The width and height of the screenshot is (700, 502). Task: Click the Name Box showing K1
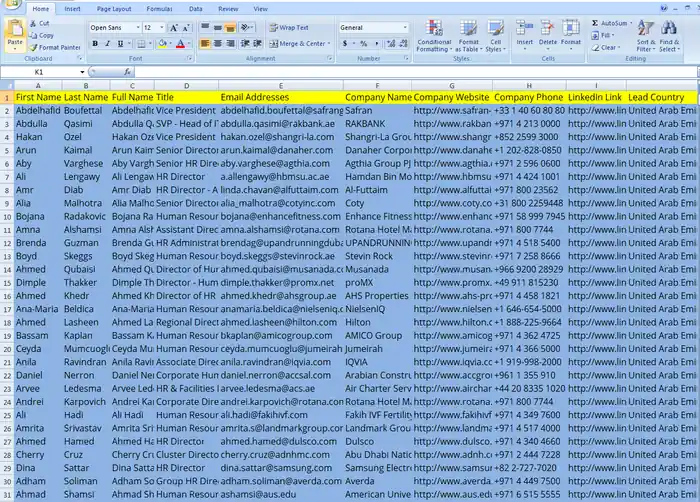(x=39, y=72)
